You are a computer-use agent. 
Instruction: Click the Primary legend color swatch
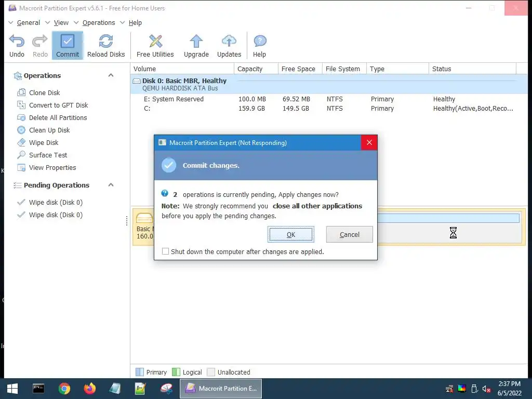(x=139, y=372)
